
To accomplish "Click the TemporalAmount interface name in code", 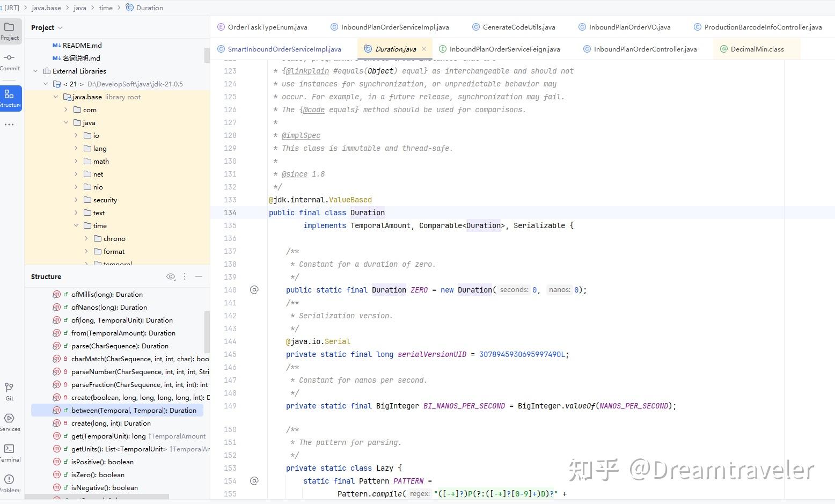I will 380,225.
